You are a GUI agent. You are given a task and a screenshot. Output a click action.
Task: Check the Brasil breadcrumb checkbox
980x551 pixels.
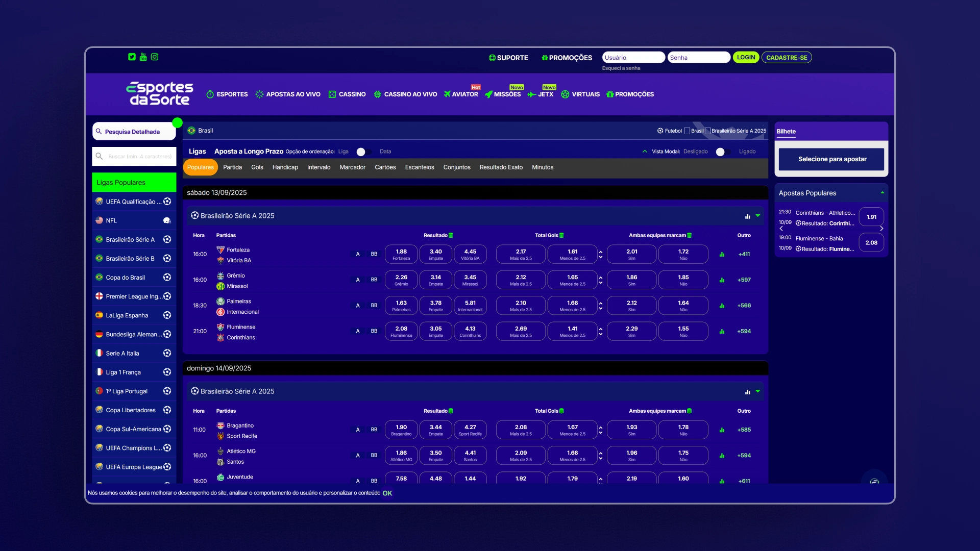(x=687, y=131)
